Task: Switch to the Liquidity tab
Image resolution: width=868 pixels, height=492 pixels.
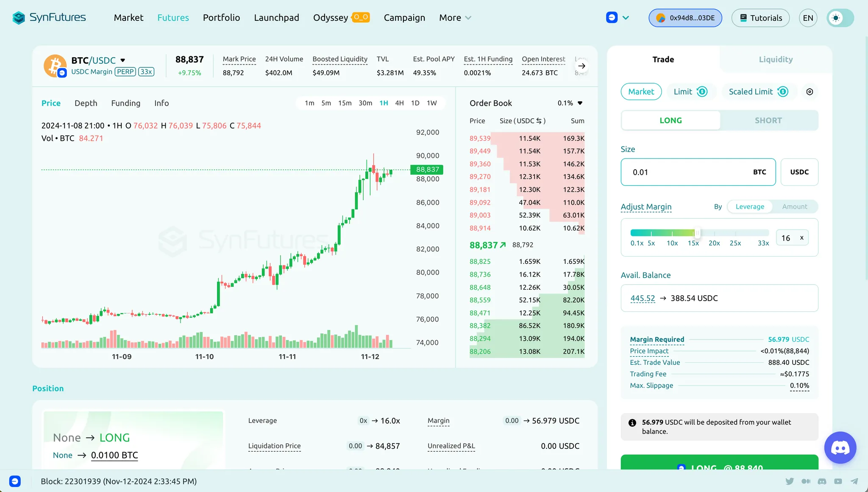Action: (775, 59)
